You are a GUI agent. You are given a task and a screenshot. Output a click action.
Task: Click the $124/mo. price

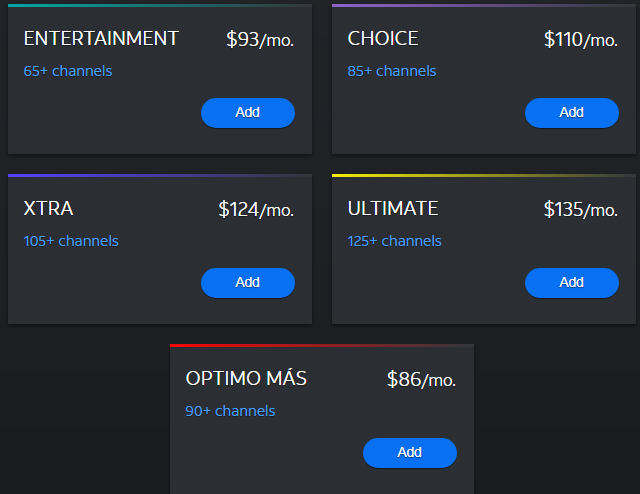256,210
